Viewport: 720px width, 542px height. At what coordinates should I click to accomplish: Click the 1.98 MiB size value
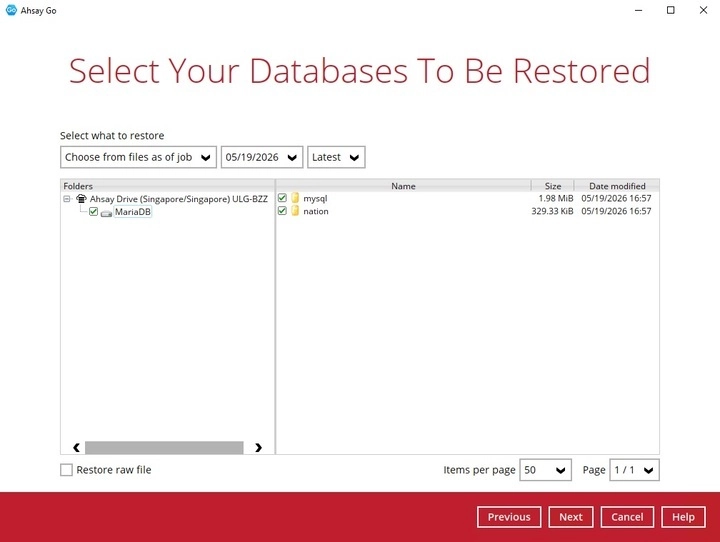(556, 198)
